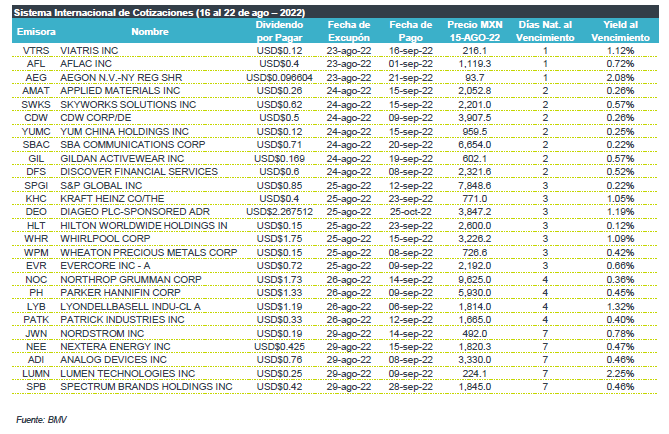Select the Fuente: BMV source note
This screenshot has height=434, width=669.
41,420
